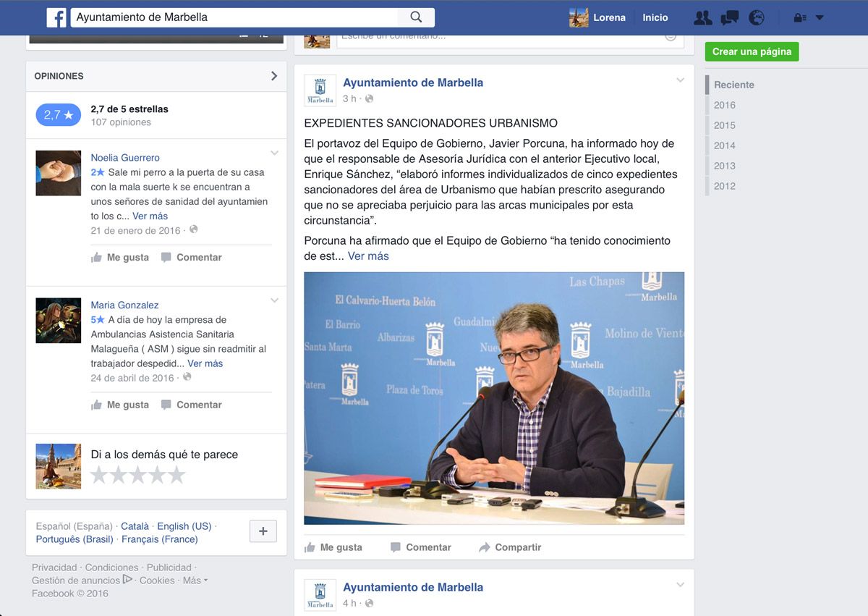Click the Ayuntamiento de Marbella search field
Viewport: 868px width, 616px height.
point(234,17)
